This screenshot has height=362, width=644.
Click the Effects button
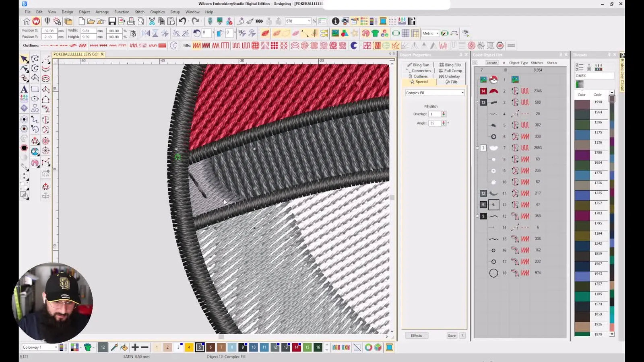416,335
